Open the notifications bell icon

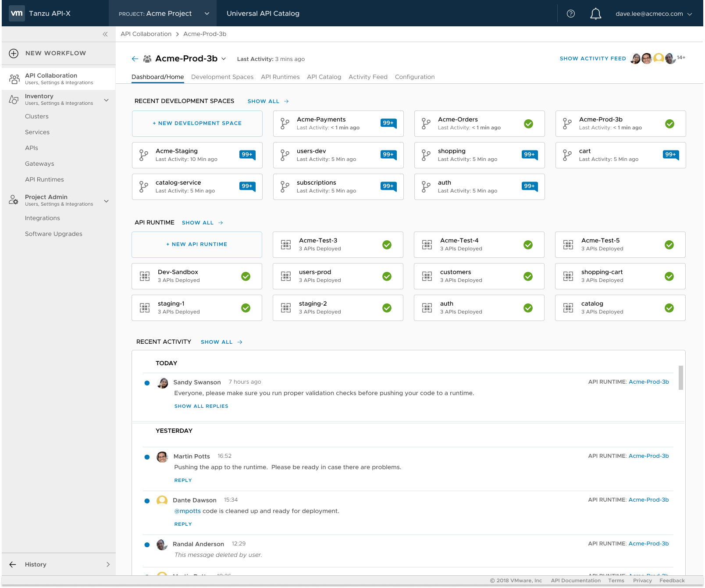tap(595, 14)
